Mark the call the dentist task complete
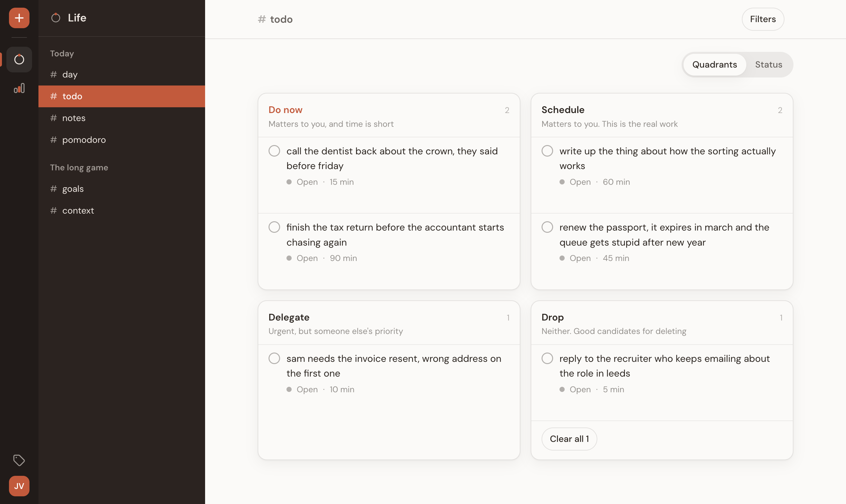846x504 pixels. [x=274, y=150]
